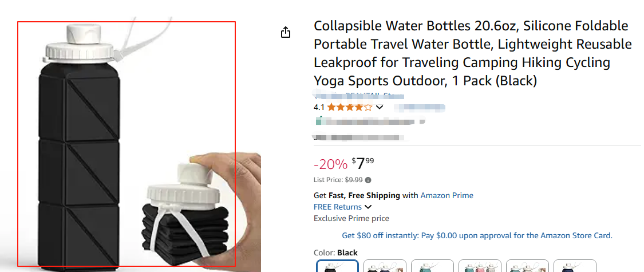Click the FREE Returns link text
The image size is (644, 272).
click(x=338, y=207)
